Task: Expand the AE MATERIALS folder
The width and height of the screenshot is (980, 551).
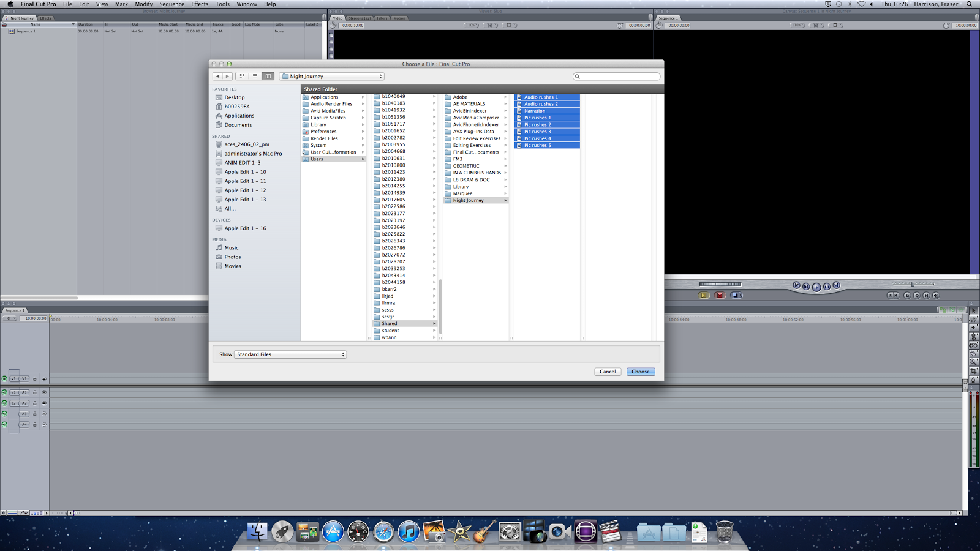Action: pyautogui.click(x=505, y=104)
